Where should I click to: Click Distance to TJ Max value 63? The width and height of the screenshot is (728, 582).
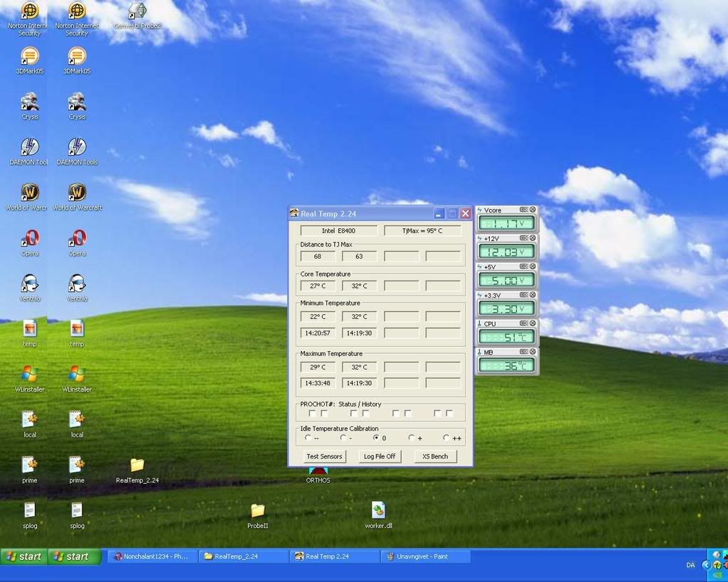point(359,257)
